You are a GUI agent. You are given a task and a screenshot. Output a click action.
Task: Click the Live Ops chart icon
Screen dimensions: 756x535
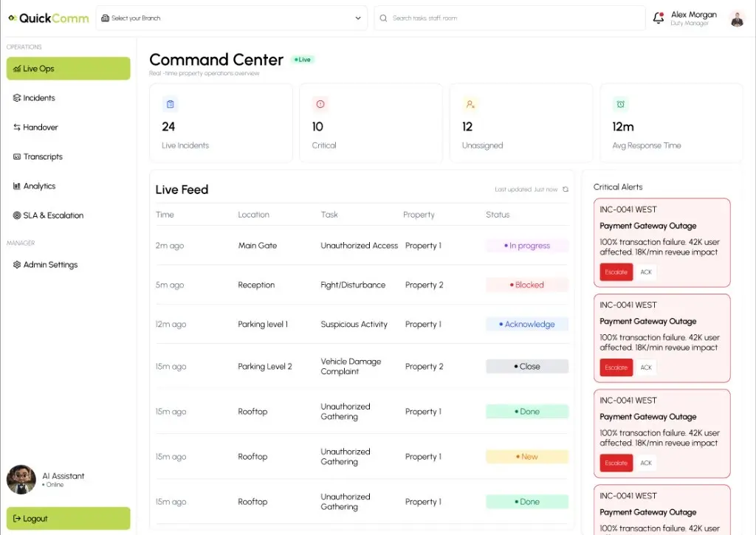coord(17,69)
